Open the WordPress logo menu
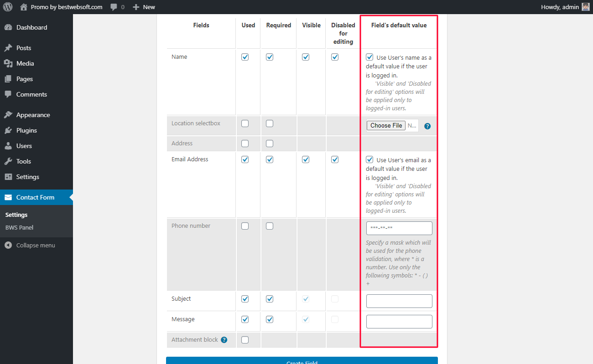 (x=8, y=7)
